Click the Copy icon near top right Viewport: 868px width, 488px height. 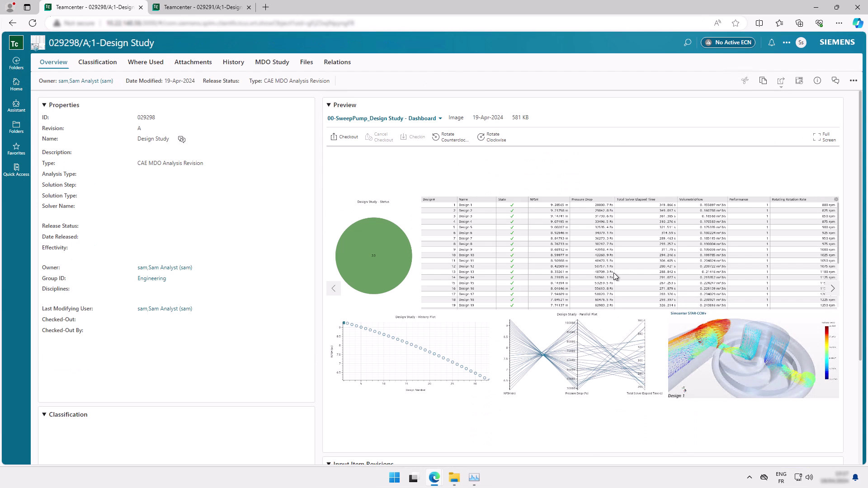(x=763, y=80)
